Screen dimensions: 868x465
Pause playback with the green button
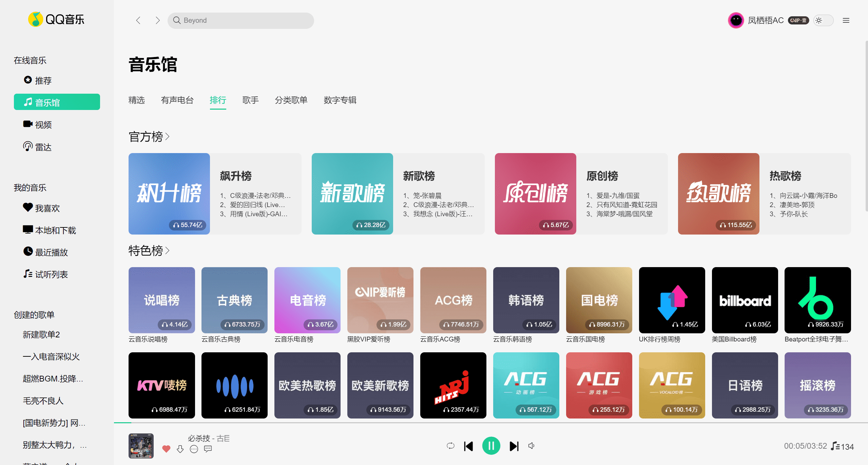click(x=491, y=446)
